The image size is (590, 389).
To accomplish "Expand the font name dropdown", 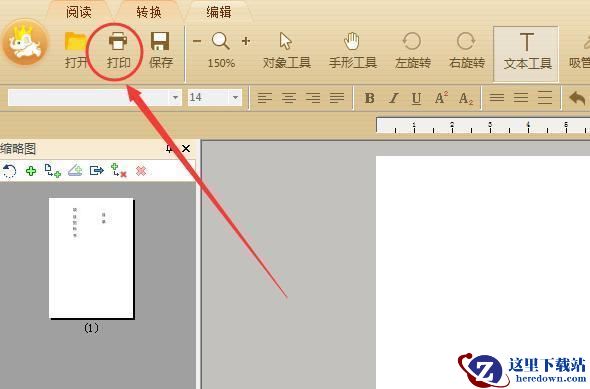I will (175, 97).
